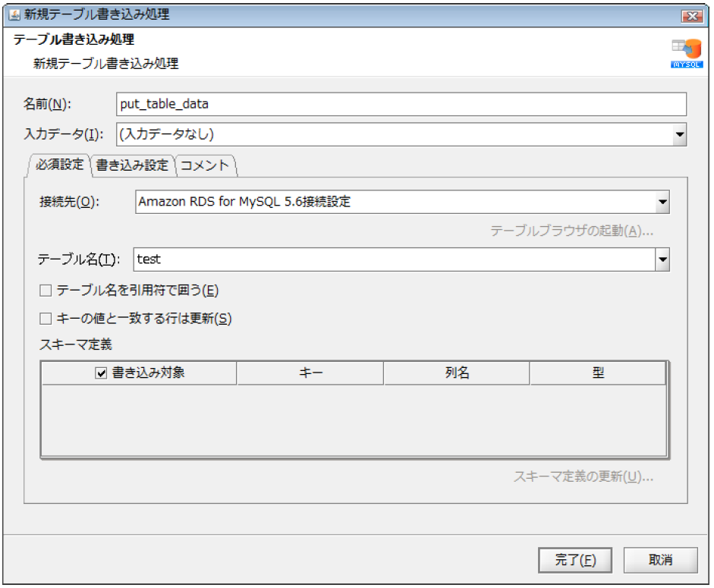714x588 pixels.
Task: Click the テーブル名 text field containing test
Action: pos(393,259)
